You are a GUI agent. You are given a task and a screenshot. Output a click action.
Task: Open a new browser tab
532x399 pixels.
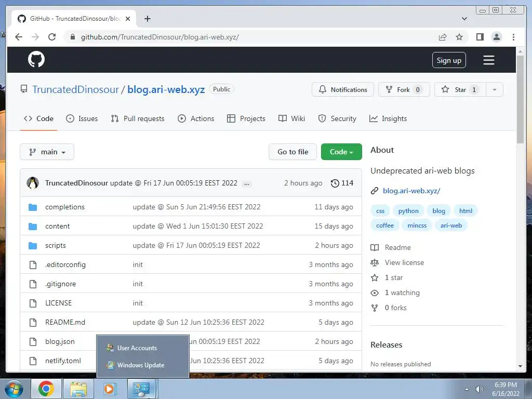pos(147,19)
